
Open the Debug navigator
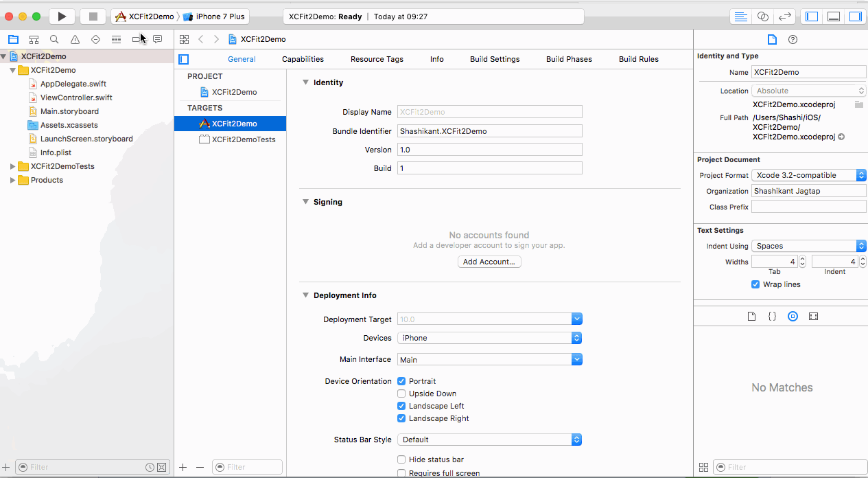tap(116, 39)
